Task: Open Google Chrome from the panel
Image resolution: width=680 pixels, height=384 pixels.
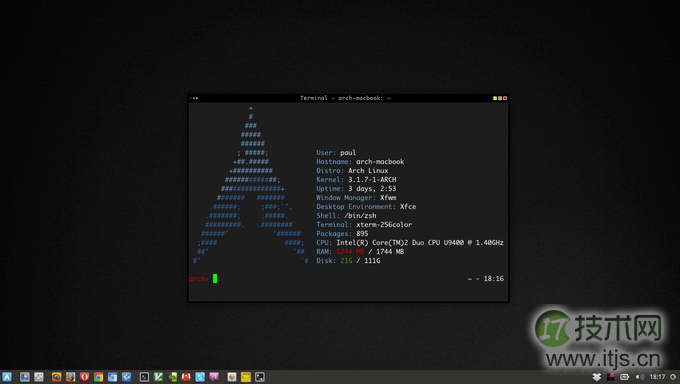Action: [98, 377]
